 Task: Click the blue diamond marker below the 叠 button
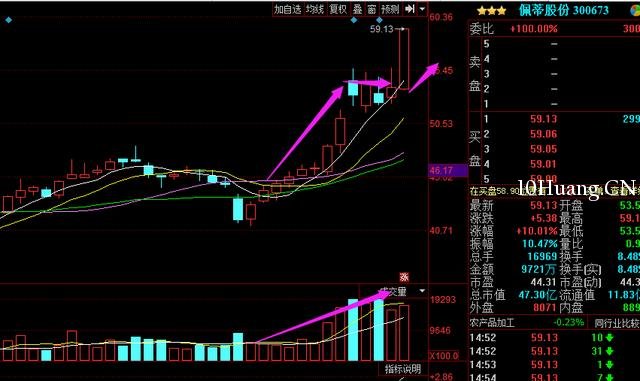354,20
